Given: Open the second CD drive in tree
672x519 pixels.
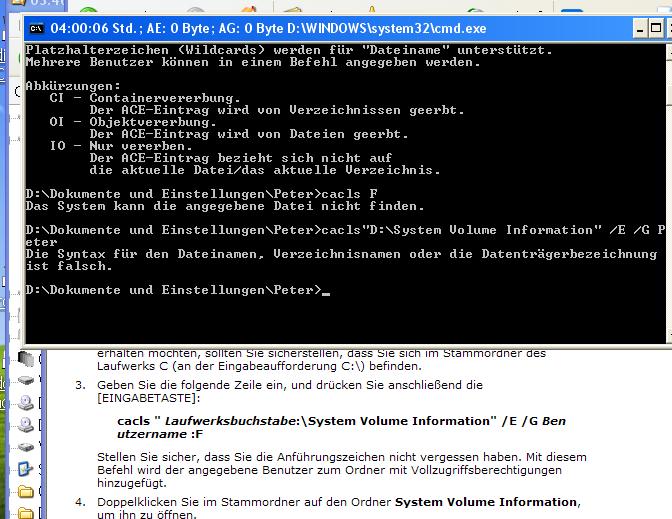Looking at the screenshot, I should pyautogui.click(x=27, y=425).
